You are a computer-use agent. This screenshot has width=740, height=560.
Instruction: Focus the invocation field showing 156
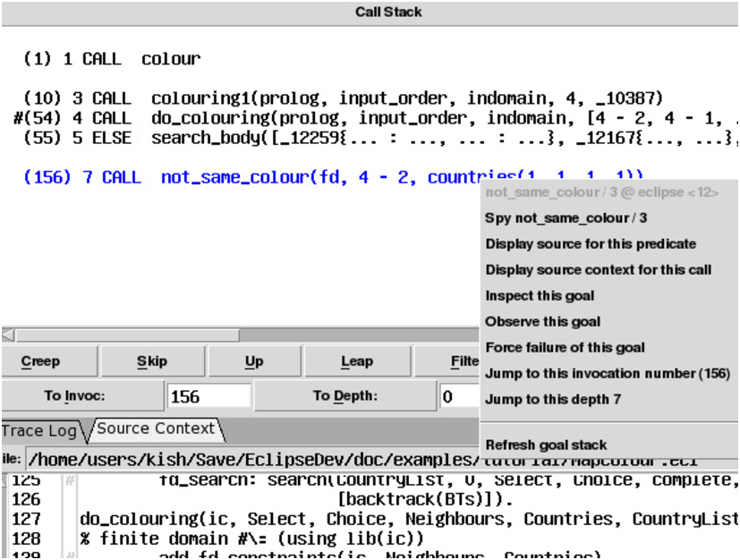(x=208, y=396)
